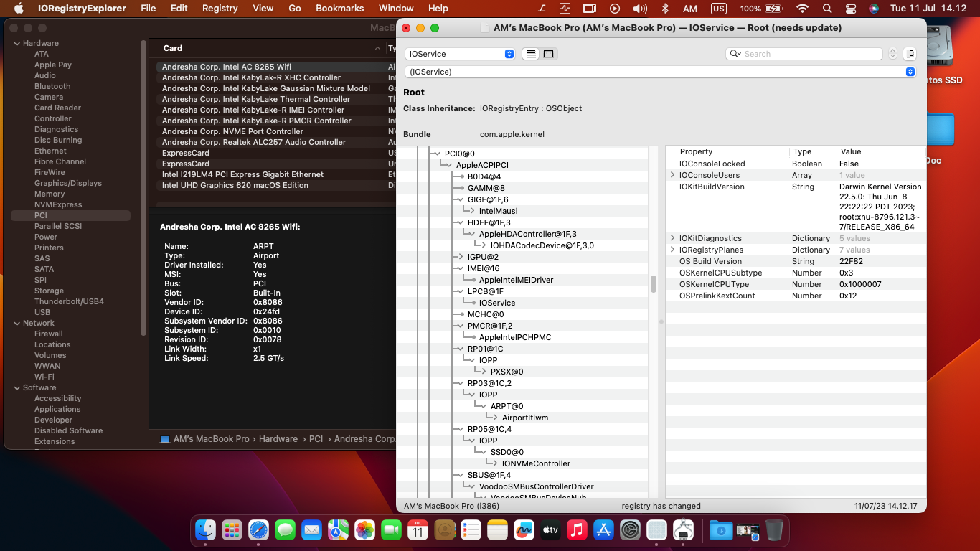Viewport: 980px width, 551px height.
Task: Open the date and time clock
Action: (x=929, y=9)
